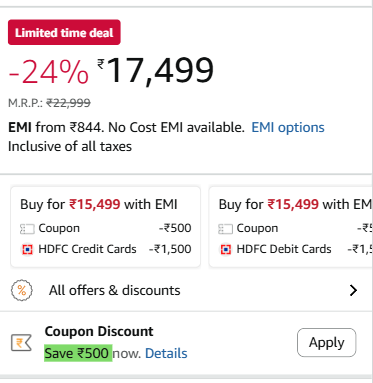Open the EMI options link
Viewport: 373px width, 383px height.
point(288,127)
